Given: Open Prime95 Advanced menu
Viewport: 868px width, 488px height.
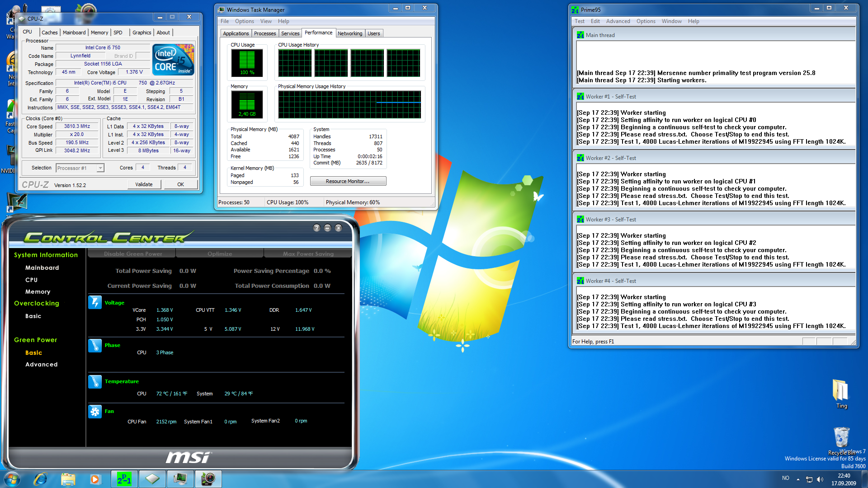Looking at the screenshot, I should pos(618,21).
